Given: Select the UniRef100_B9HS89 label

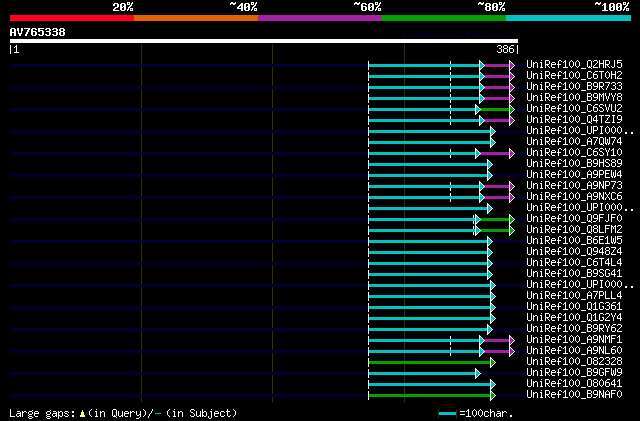Looking at the screenshot, I should click(574, 164).
